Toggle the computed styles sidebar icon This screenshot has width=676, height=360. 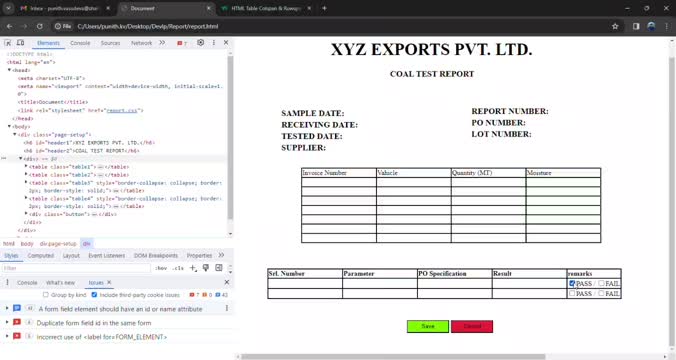click(x=219, y=268)
